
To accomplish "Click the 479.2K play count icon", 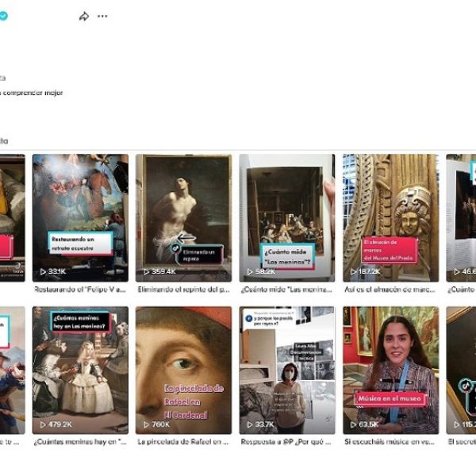I will click(x=43, y=424).
